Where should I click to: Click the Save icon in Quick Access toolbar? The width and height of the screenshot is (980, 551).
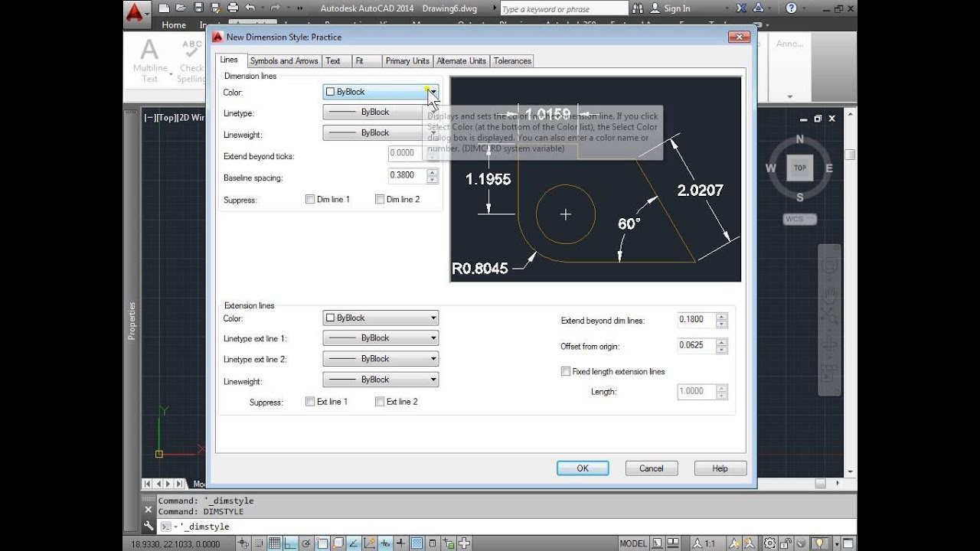click(x=198, y=8)
